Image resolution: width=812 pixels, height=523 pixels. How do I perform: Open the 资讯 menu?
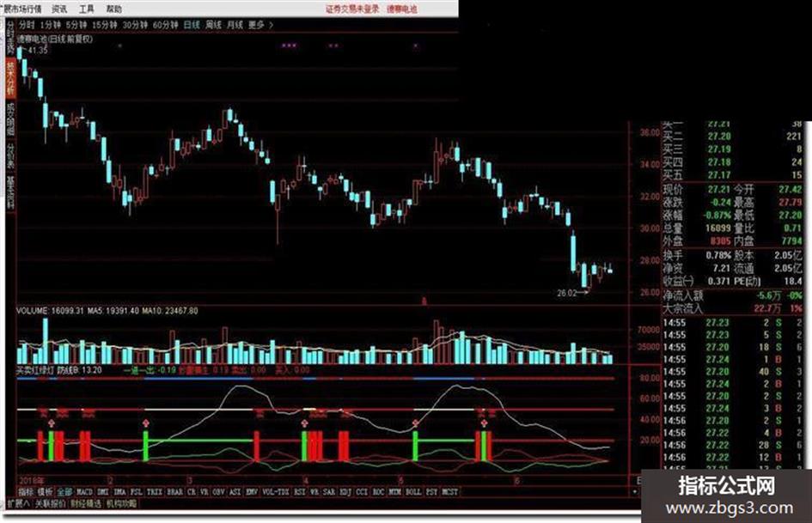(59, 9)
